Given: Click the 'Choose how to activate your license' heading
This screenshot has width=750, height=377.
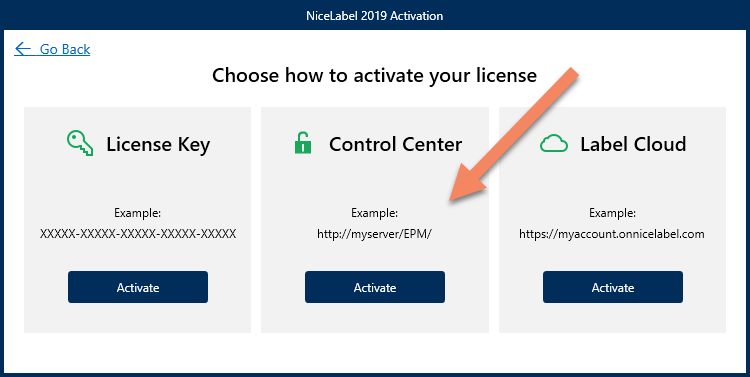Looking at the screenshot, I should click(375, 76).
